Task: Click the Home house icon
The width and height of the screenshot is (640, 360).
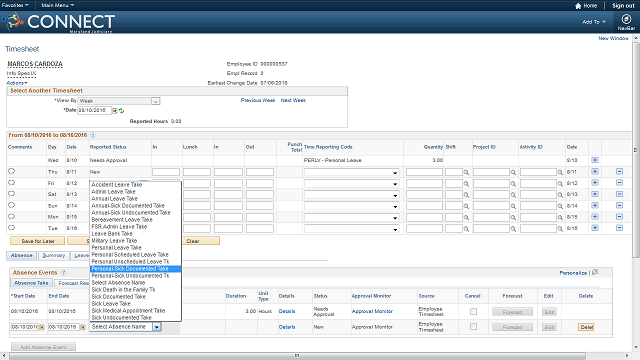Action: pos(578,6)
